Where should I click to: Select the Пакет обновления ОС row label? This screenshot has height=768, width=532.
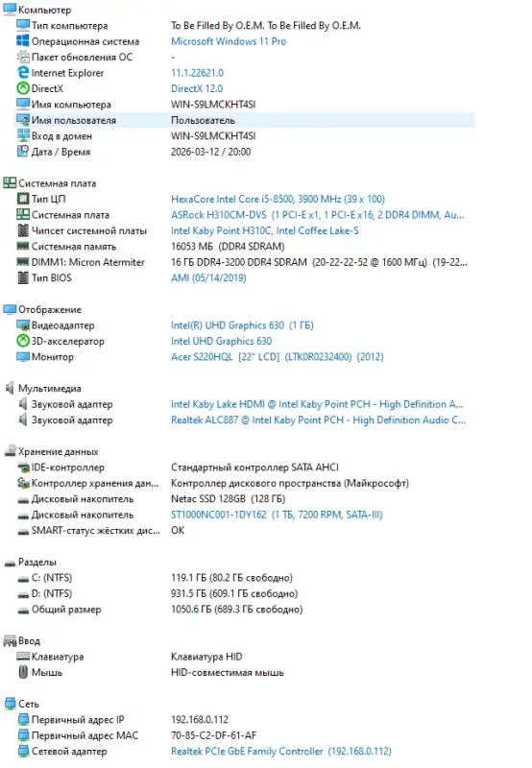click(x=82, y=57)
